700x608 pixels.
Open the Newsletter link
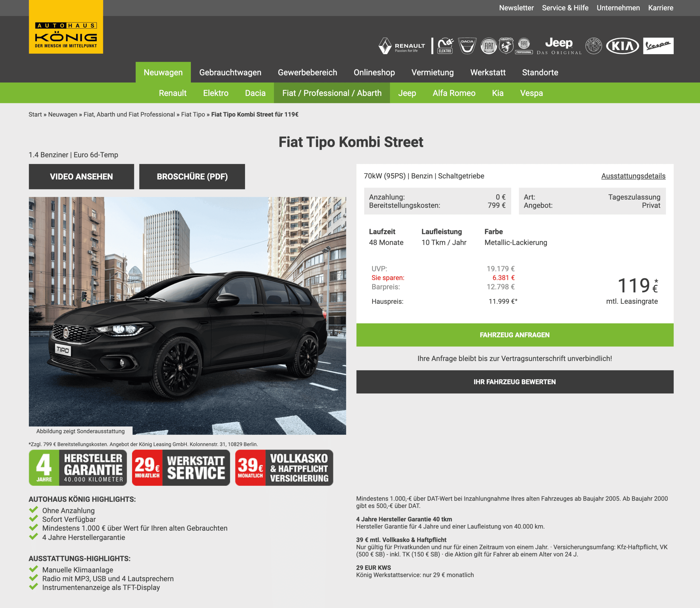coord(516,8)
